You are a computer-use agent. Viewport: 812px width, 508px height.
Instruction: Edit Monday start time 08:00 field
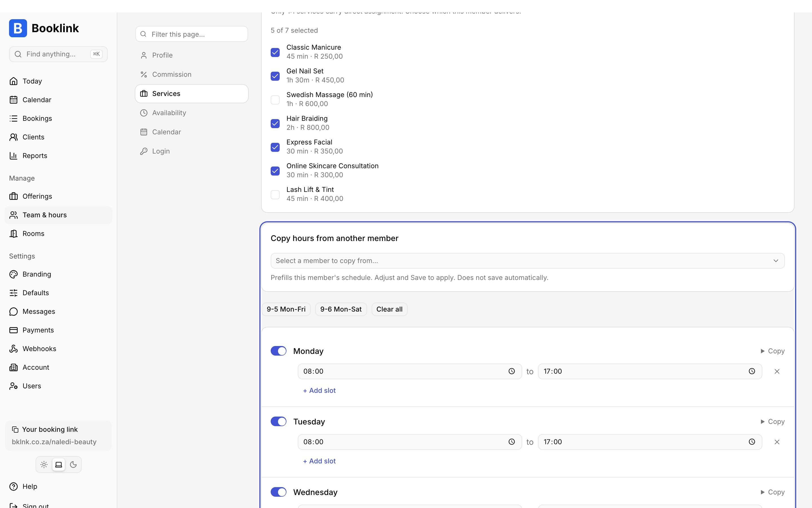(410, 371)
